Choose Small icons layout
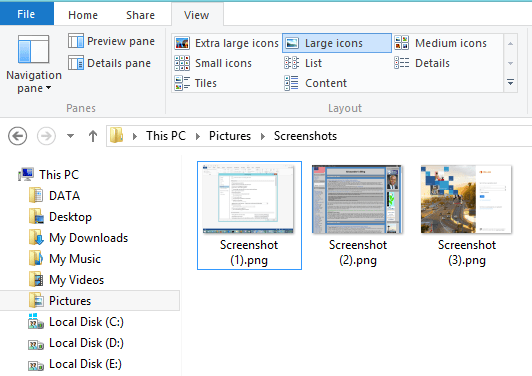The height and width of the screenshot is (376, 532). click(x=213, y=63)
